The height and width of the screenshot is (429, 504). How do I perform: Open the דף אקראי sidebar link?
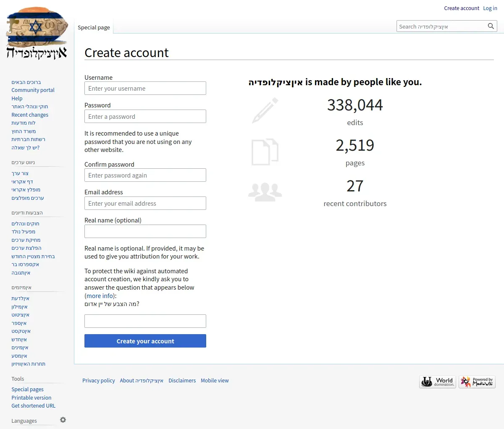coord(22,181)
